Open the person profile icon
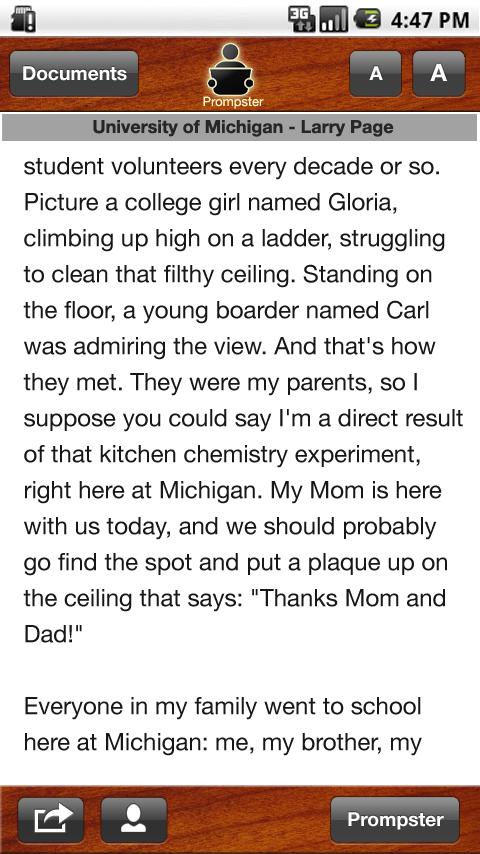The height and width of the screenshot is (854, 480). point(133,820)
